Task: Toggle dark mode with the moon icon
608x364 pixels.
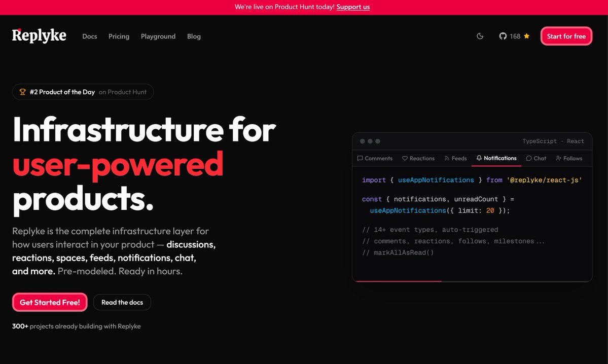Action: coord(480,36)
